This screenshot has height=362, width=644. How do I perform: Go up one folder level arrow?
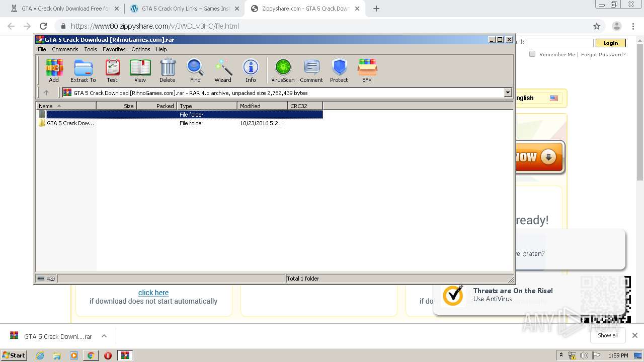[46, 93]
